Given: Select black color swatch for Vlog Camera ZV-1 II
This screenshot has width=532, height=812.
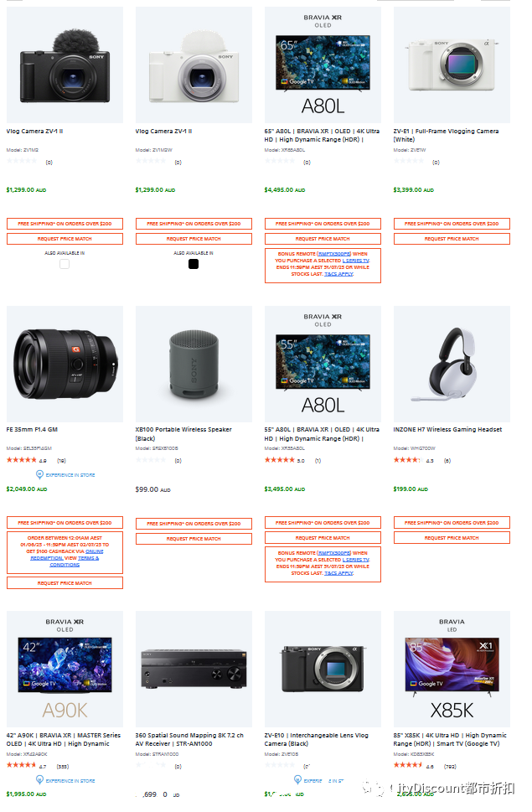Looking at the screenshot, I should tap(194, 264).
